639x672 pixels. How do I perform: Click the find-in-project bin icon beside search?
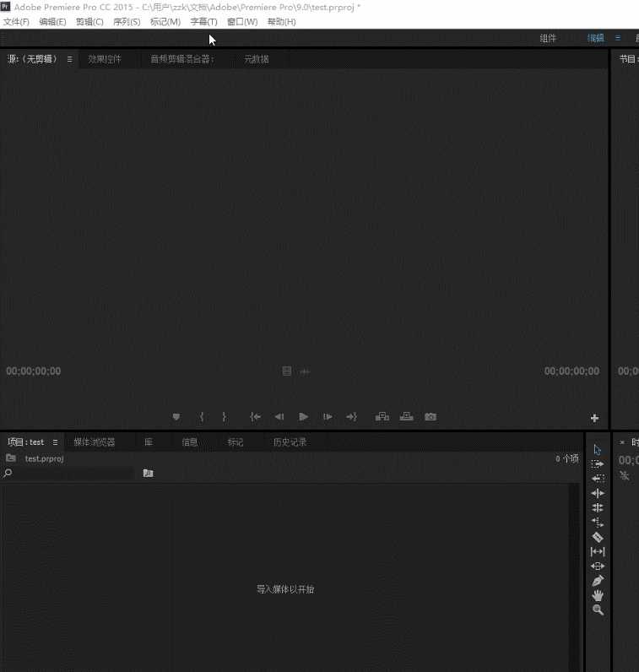coord(148,473)
